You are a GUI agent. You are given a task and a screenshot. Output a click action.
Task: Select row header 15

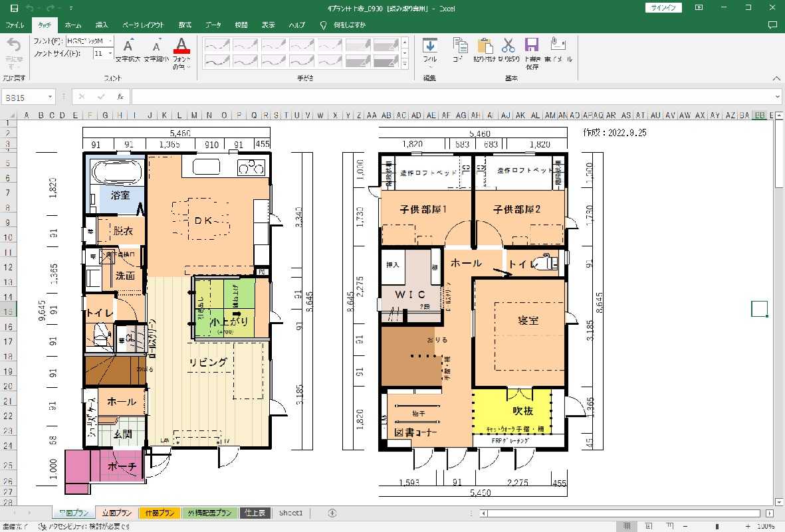[8, 311]
